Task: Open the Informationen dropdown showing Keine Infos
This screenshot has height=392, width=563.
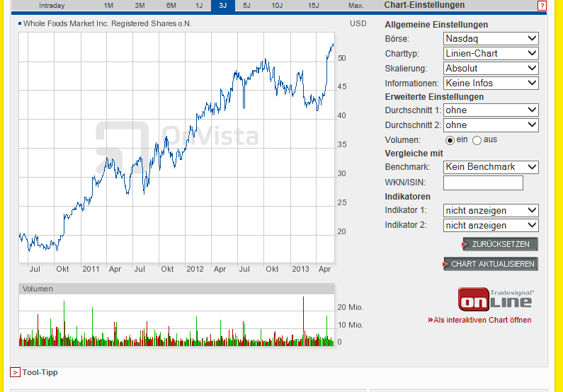Action: [x=491, y=83]
